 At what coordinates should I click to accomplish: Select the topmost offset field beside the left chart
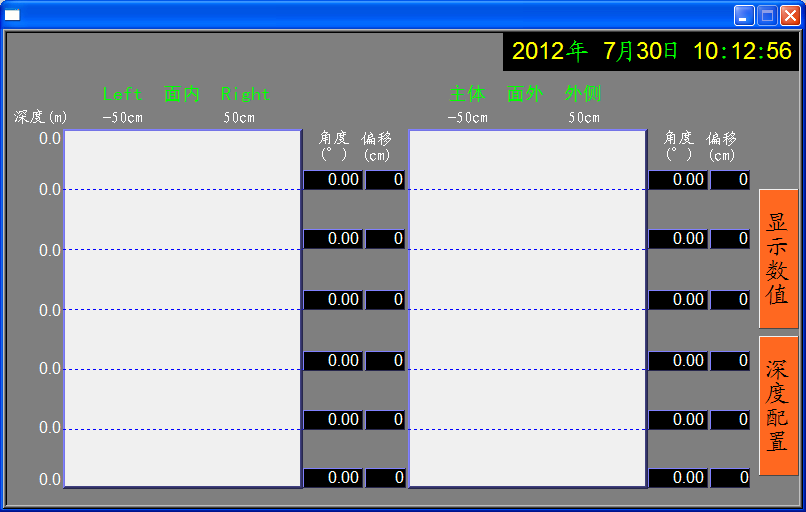385,180
